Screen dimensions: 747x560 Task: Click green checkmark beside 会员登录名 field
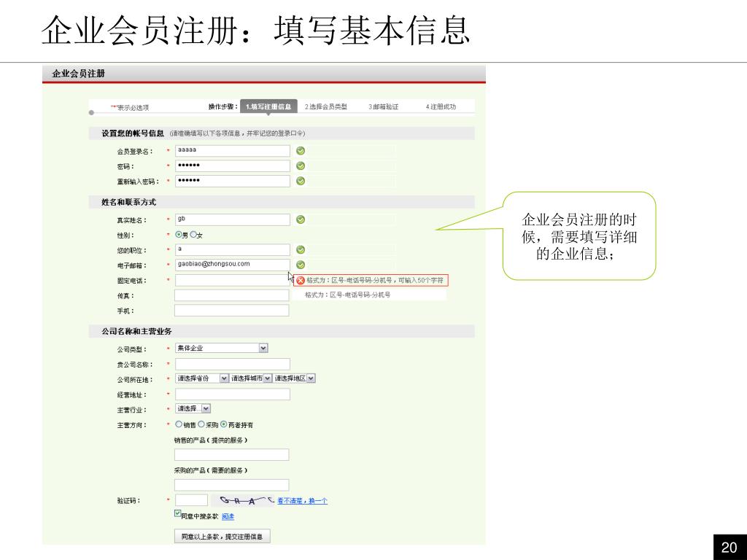point(301,151)
